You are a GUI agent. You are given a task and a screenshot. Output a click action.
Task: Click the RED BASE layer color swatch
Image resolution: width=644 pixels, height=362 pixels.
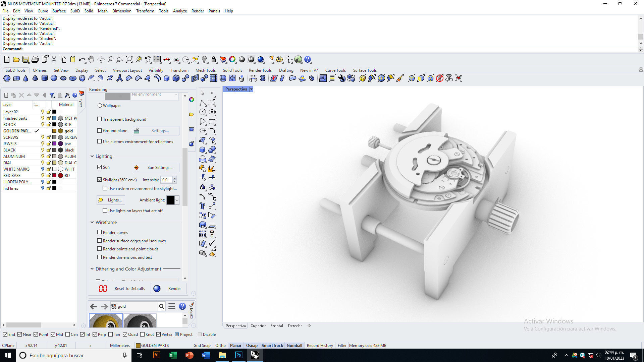(54, 176)
